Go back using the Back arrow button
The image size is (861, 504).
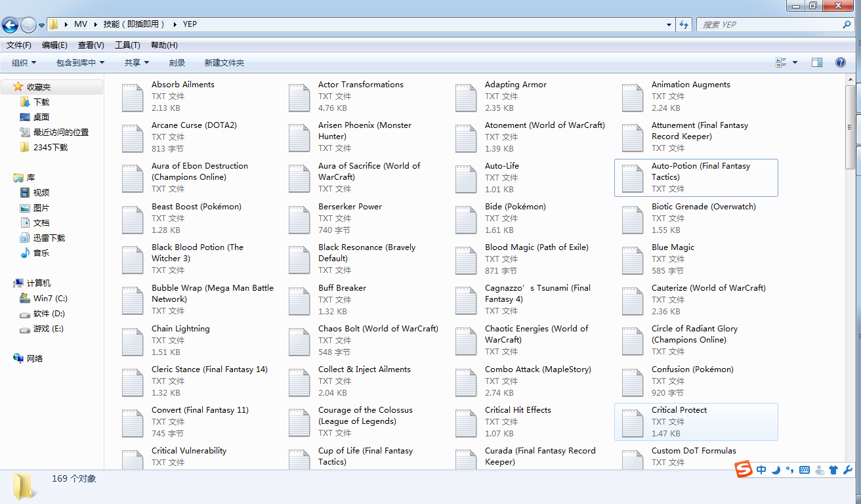tap(10, 25)
